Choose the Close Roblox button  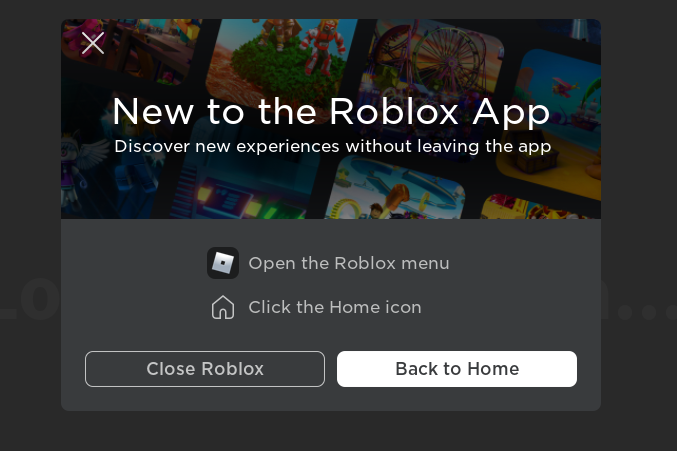coord(205,369)
